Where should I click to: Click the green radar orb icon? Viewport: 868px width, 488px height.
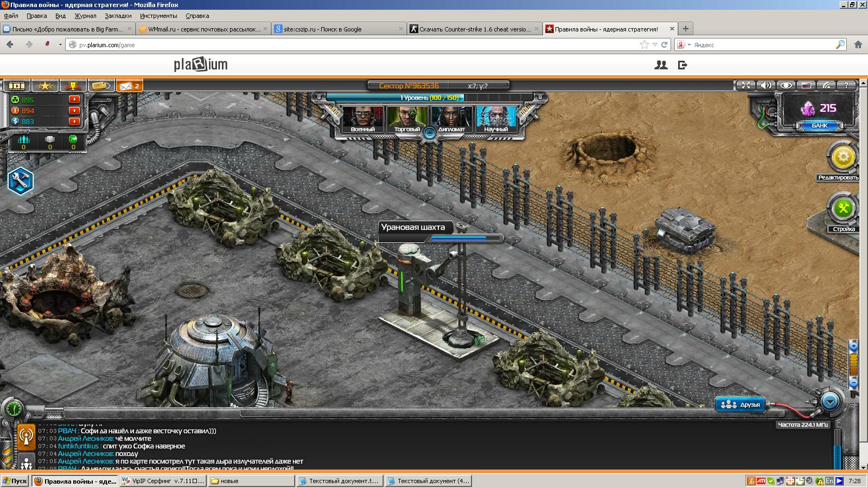[73, 139]
